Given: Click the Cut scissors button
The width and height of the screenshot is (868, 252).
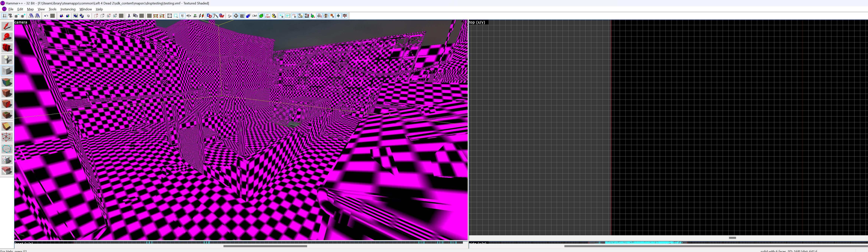Looking at the screenshot, I should click(129, 16).
